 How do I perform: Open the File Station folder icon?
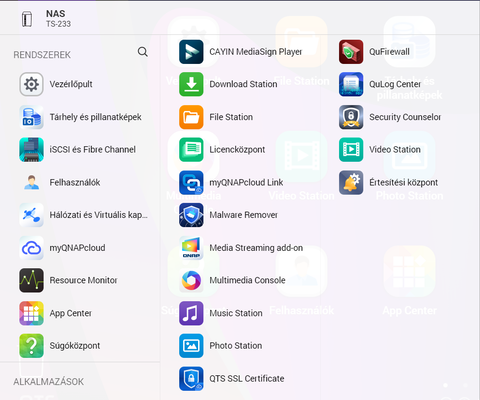pyautogui.click(x=191, y=117)
